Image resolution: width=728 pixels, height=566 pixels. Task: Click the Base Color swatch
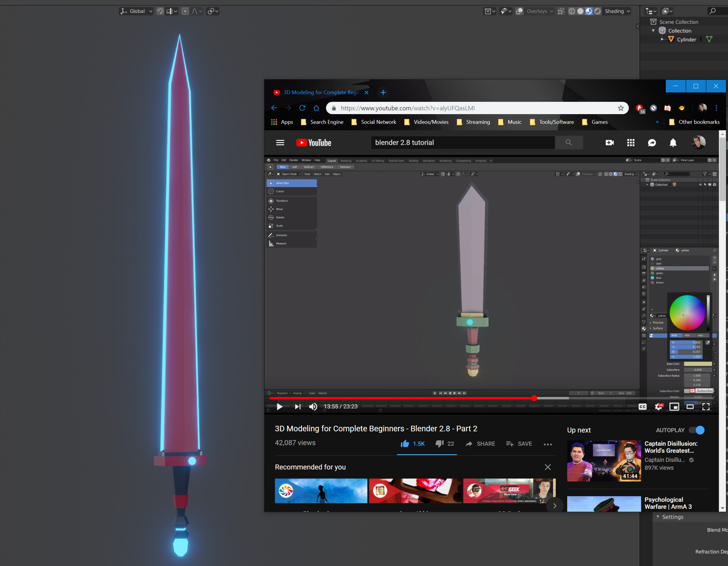tap(698, 364)
